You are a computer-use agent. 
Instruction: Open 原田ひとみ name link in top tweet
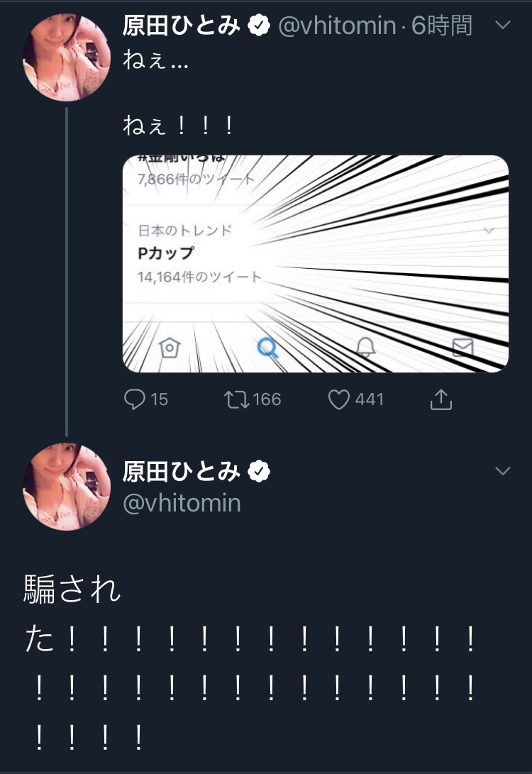pos(182,26)
